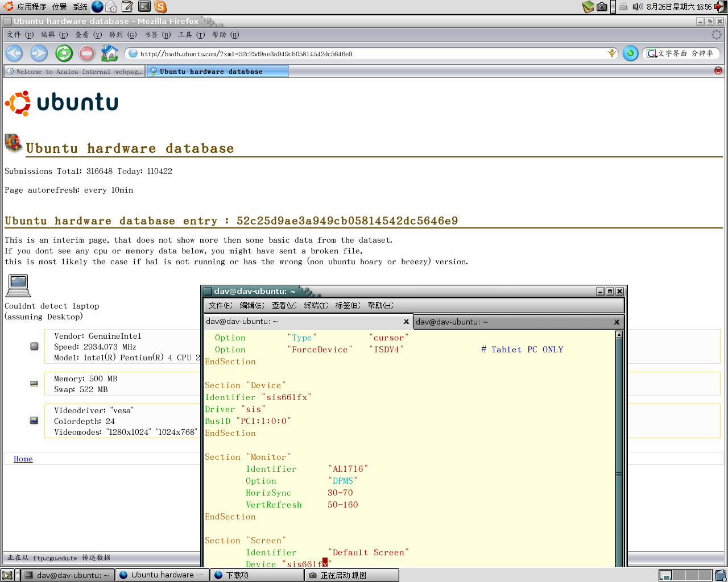Close the first terminal tab
Screen dimensions: 728x582
pos(406,322)
